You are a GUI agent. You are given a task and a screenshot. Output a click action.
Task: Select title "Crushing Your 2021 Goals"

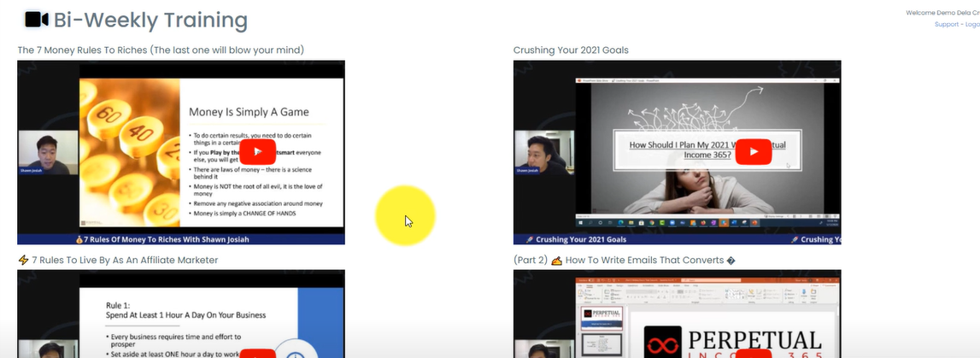point(571,50)
